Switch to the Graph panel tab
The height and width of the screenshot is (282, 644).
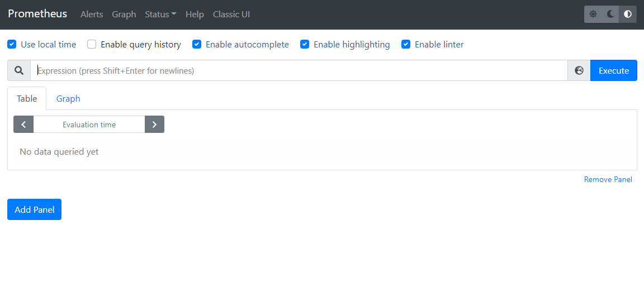click(68, 98)
